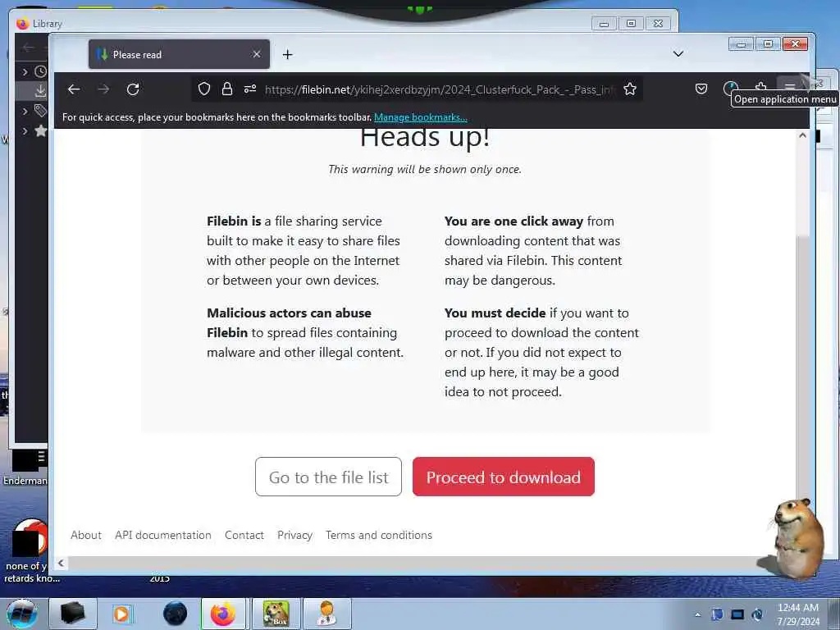Click Proceed to download button
The height and width of the screenshot is (630, 840).
pos(504,477)
